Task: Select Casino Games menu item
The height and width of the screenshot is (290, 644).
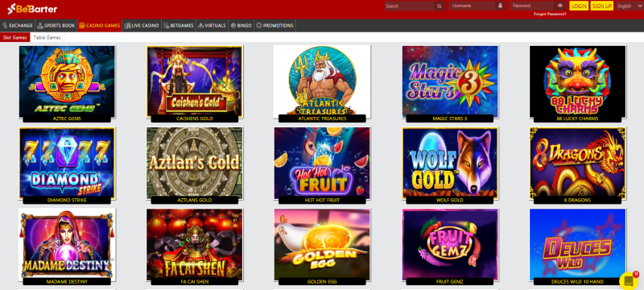Action: [99, 26]
